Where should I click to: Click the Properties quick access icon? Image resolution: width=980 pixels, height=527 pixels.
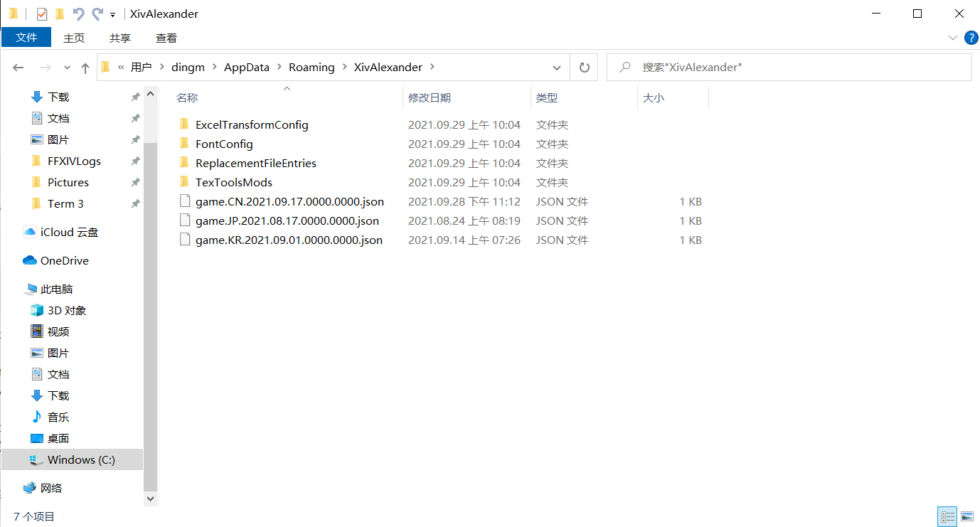click(42, 14)
